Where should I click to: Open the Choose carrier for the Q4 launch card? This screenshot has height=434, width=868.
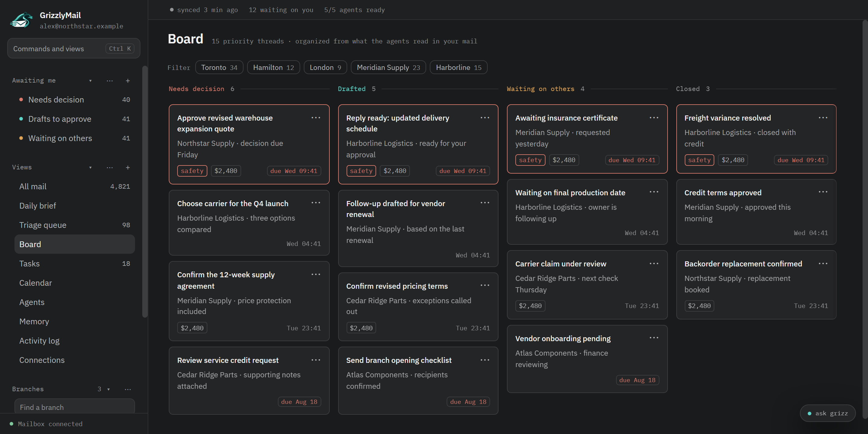click(x=249, y=223)
